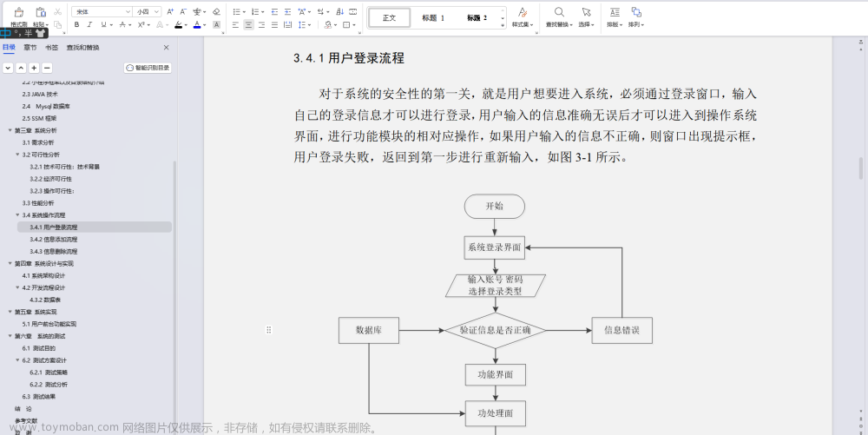The width and height of the screenshot is (868, 435).
Task: Open the 选择 selection cursor tool
Action: click(x=586, y=17)
